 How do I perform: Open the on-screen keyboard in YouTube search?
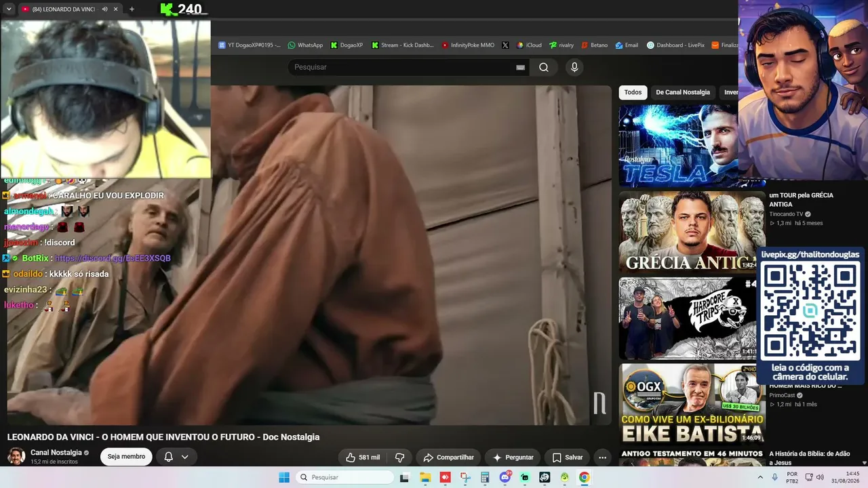point(521,67)
